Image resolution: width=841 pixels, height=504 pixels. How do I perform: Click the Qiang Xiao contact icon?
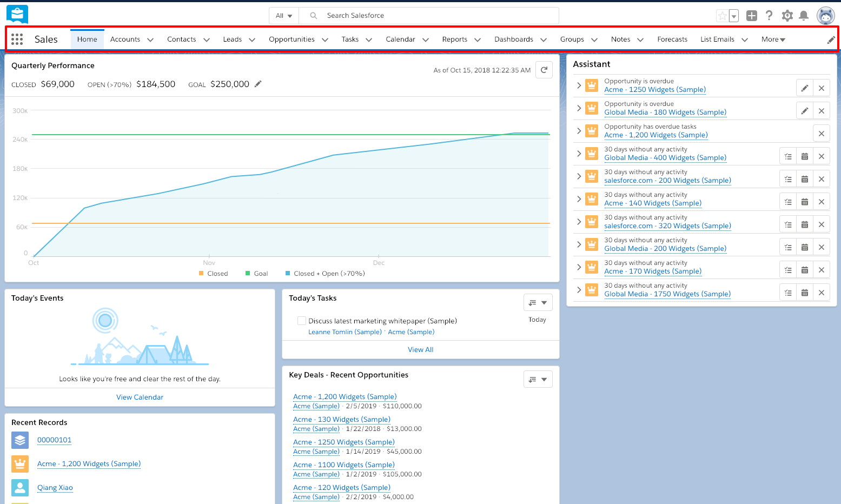(20, 488)
